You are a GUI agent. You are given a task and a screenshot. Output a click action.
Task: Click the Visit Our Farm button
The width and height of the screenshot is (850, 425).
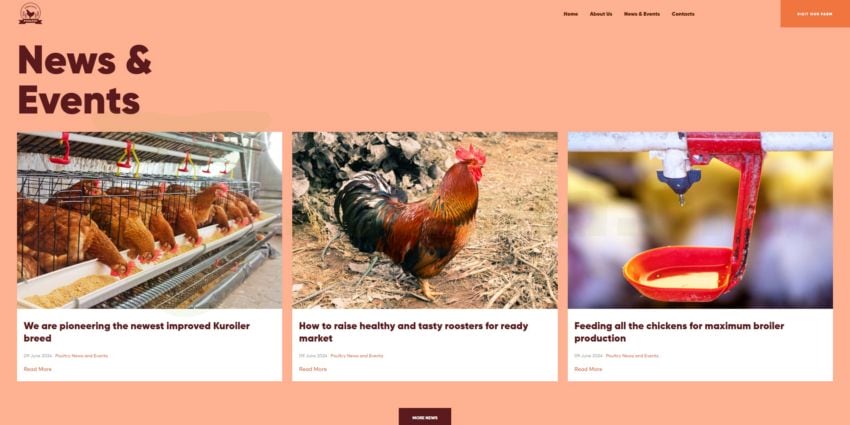click(x=815, y=14)
